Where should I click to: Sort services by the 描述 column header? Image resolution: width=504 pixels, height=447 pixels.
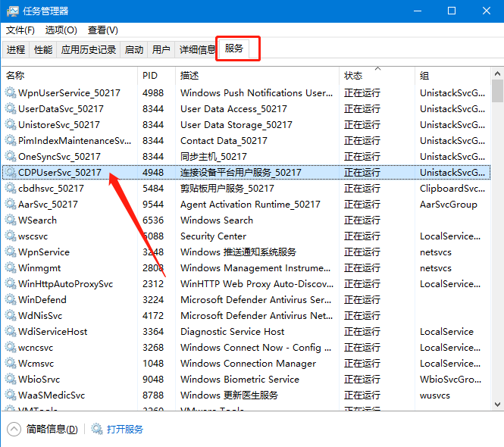coord(257,76)
